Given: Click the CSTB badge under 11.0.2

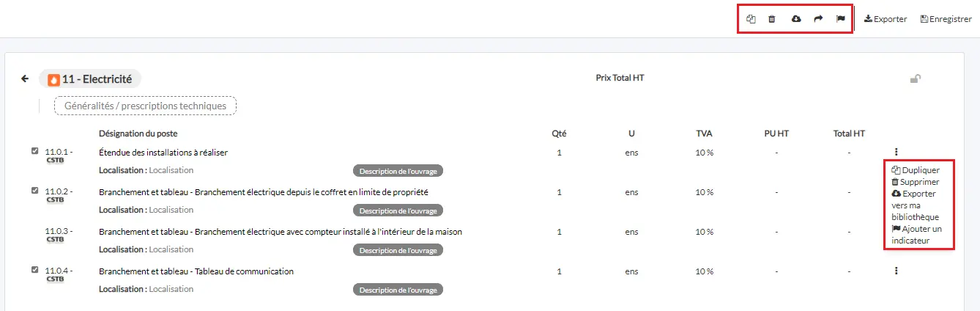Looking at the screenshot, I should (x=55, y=200).
